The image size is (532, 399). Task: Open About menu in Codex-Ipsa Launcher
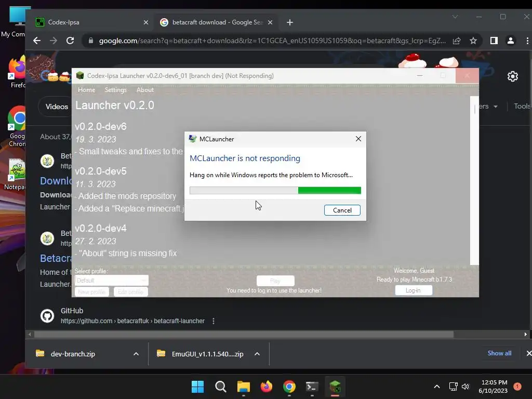pos(145,90)
